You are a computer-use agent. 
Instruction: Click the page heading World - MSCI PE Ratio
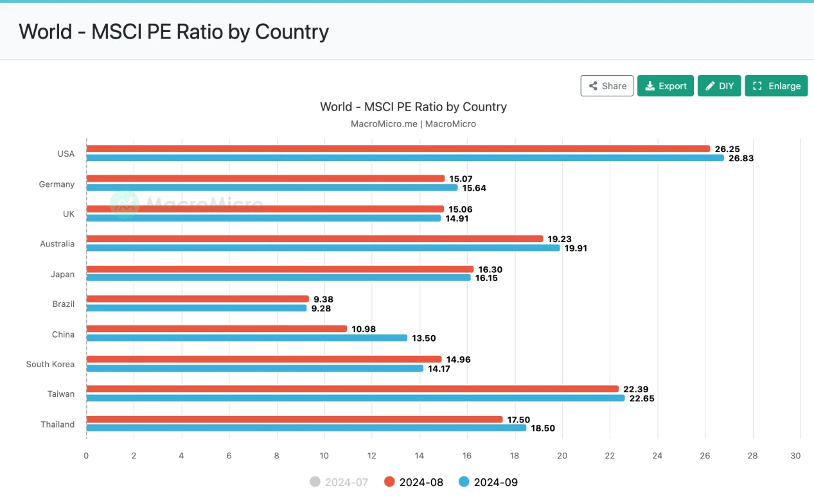[x=173, y=31]
